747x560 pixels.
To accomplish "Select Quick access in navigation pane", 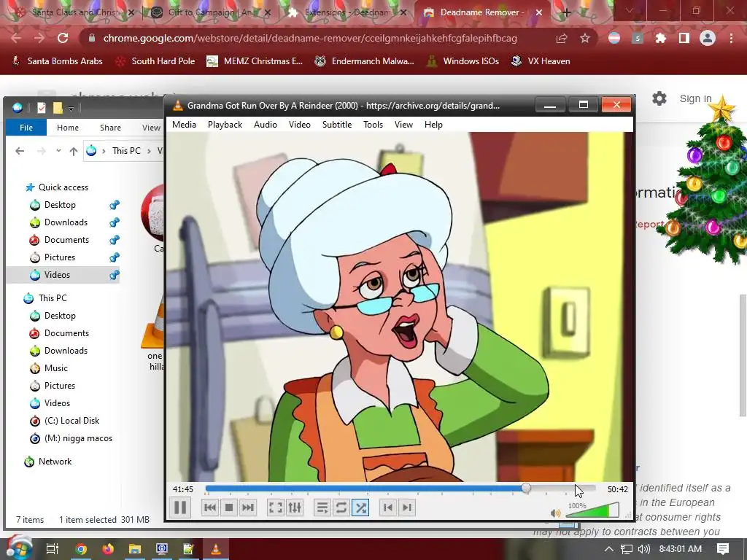I will [x=63, y=187].
